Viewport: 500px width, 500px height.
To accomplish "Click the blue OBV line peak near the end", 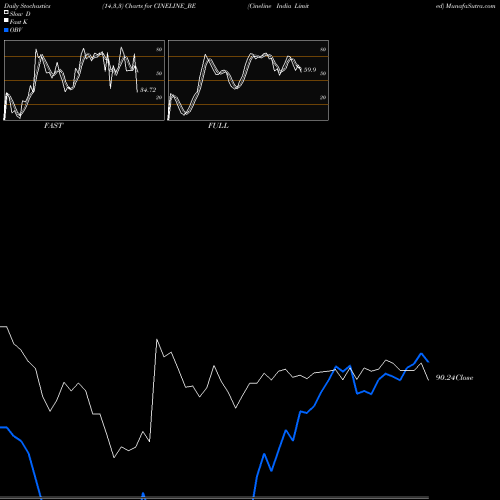I will point(421,353).
